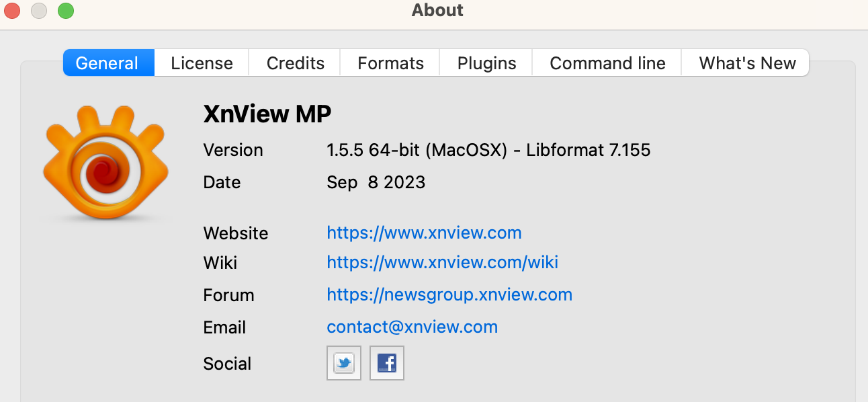This screenshot has width=868, height=402.
Task: Open the Credits tab
Action: click(x=295, y=63)
